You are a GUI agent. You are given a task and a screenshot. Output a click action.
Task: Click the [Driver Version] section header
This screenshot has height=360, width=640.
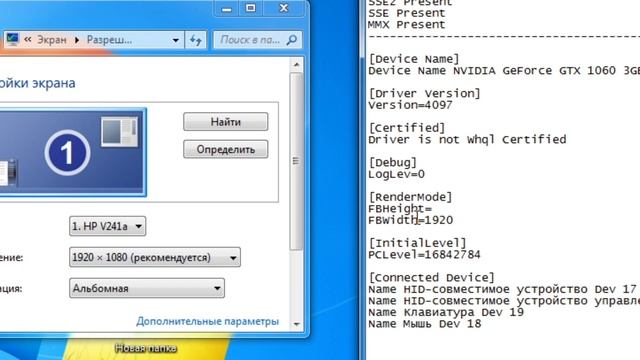click(x=424, y=93)
